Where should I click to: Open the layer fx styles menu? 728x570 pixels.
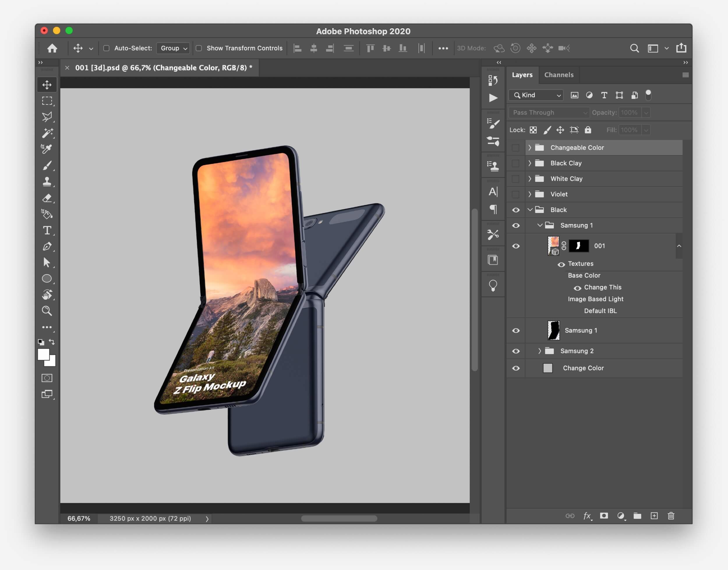pos(587,516)
